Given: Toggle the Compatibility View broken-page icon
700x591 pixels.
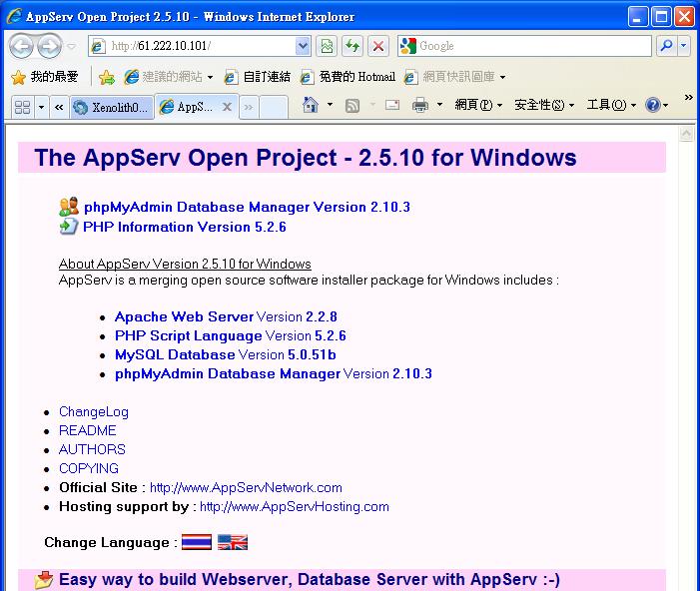Looking at the screenshot, I should pos(327,46).
